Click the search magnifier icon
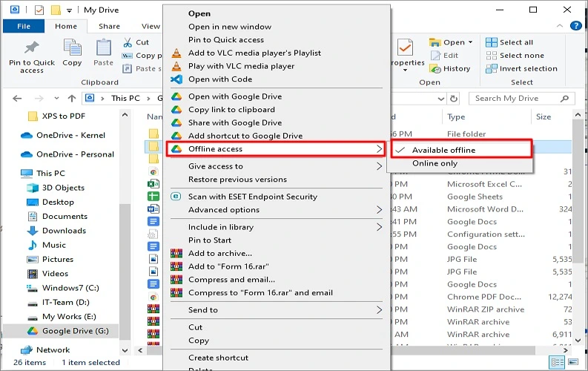 (564, 98)
